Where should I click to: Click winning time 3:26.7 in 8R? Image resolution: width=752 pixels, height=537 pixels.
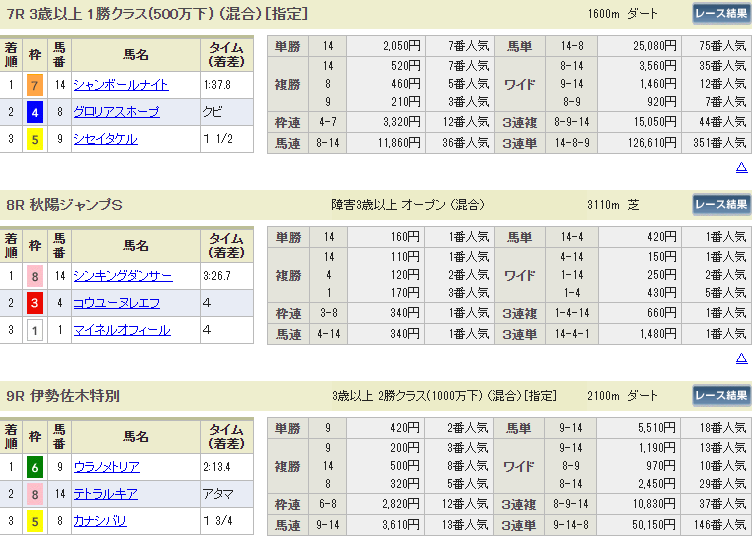click(217, 276)
